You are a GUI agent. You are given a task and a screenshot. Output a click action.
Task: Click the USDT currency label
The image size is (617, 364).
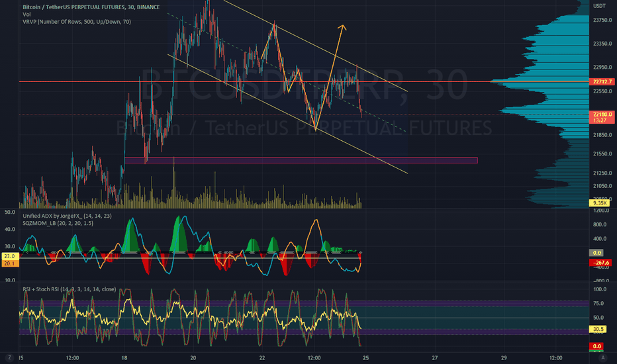[599, 6]
